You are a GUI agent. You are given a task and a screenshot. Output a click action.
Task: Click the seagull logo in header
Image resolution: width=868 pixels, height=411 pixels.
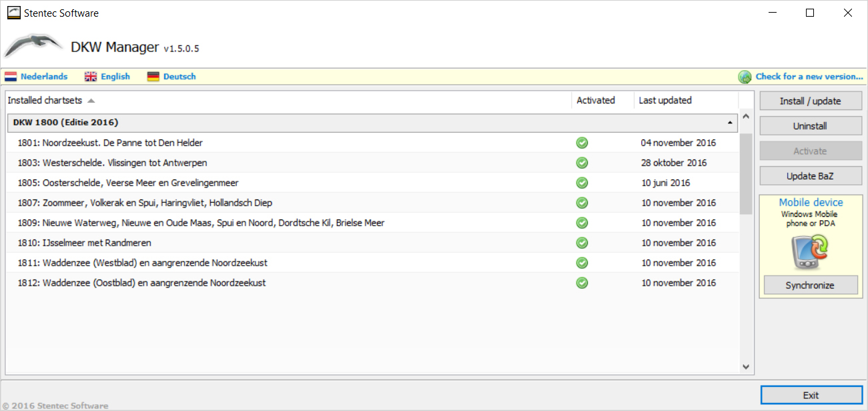[33, 45]
